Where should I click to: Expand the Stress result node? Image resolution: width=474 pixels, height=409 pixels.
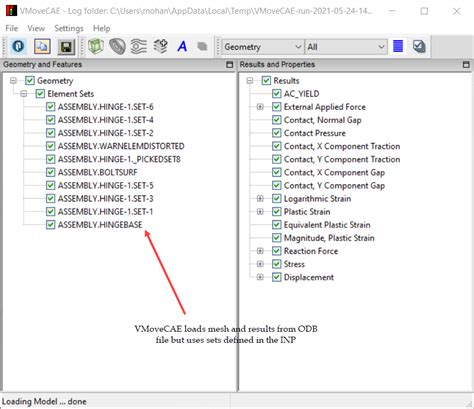coord(260,264)
